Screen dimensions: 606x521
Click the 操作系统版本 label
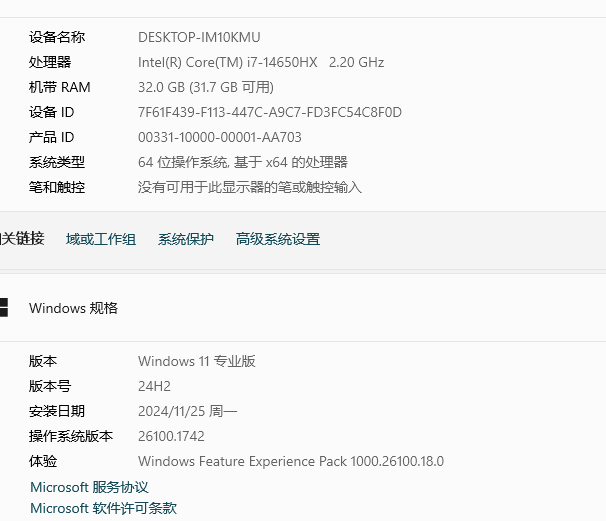[x=71, y=436]
